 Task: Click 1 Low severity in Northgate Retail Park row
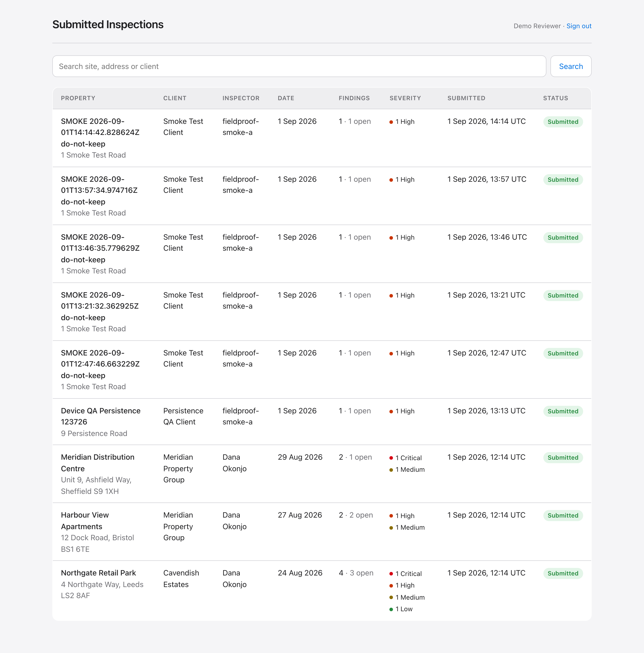[401, 609]
